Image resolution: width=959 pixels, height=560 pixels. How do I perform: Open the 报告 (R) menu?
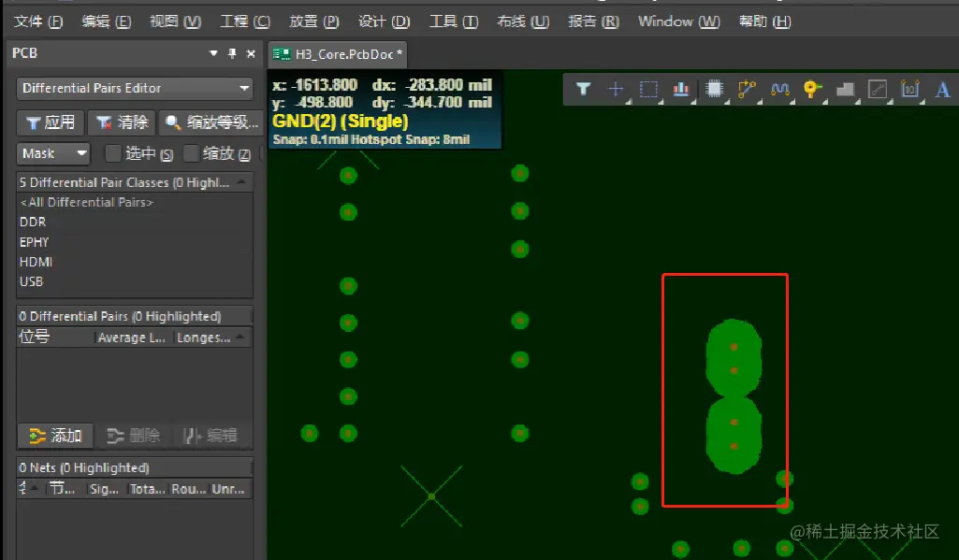tap(593, 22)
